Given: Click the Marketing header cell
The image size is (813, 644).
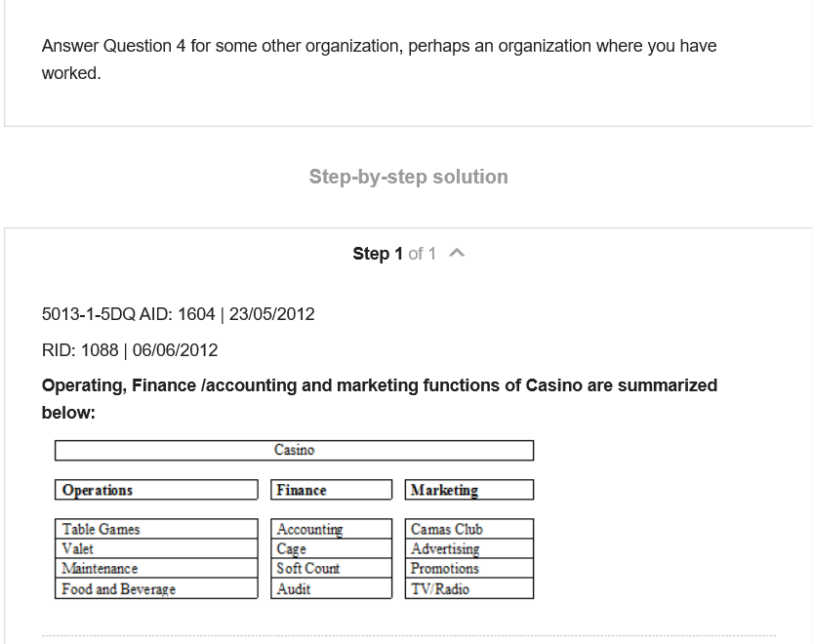Looking at the screenshot, I should 469,490.
